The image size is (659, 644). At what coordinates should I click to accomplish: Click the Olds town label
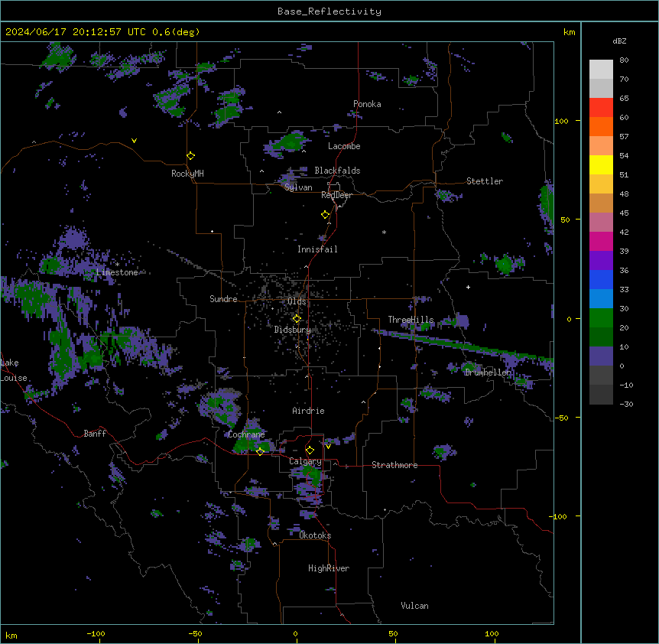point(297,301)
